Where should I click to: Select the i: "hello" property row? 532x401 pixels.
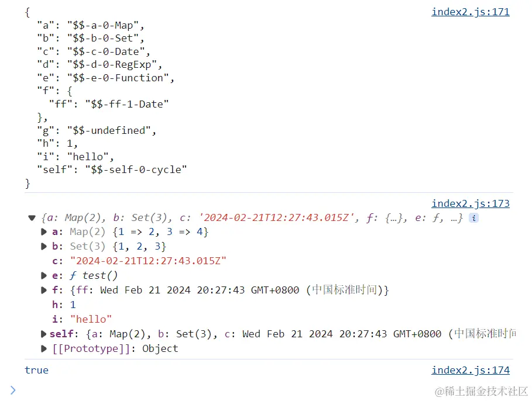coord(82,319)
